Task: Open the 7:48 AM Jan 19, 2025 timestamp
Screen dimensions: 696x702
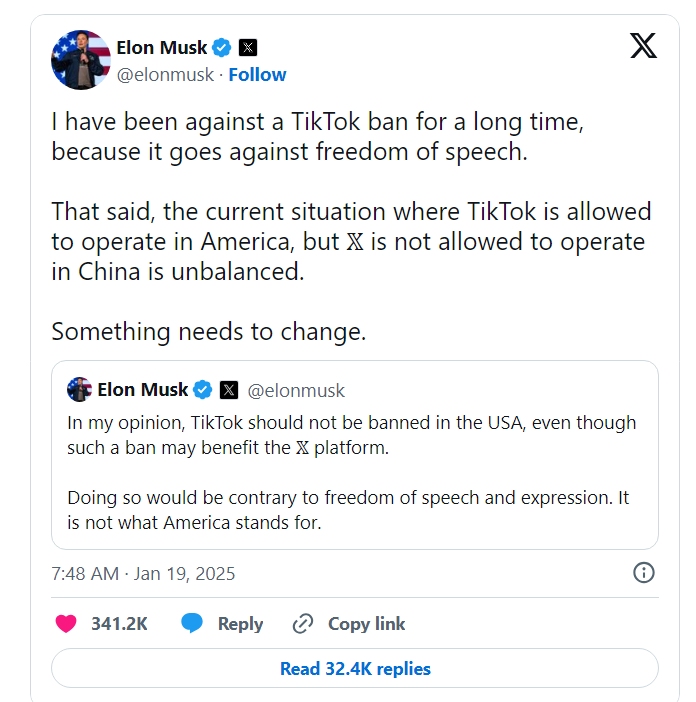Action: pos(143,574)
